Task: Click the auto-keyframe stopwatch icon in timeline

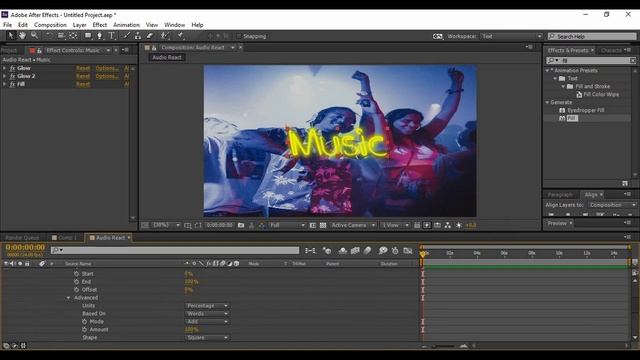Action: (x=395, y=251)
